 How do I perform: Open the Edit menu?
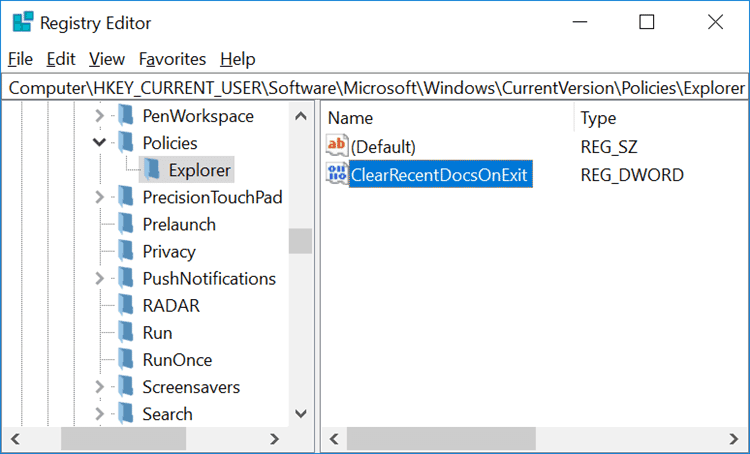[x=60, y=59]
